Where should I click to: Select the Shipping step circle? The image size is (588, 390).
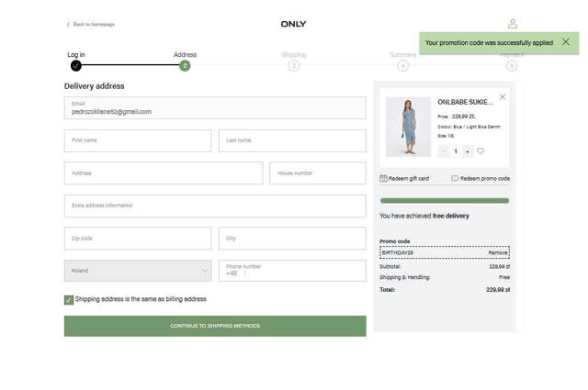[x=294, y=66]
